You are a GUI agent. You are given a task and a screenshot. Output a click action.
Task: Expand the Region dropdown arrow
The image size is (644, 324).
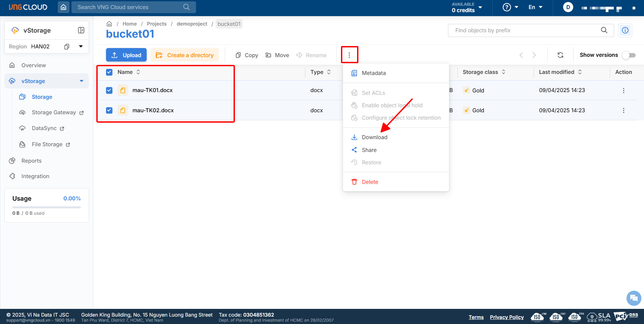click(x=81, y=46)
